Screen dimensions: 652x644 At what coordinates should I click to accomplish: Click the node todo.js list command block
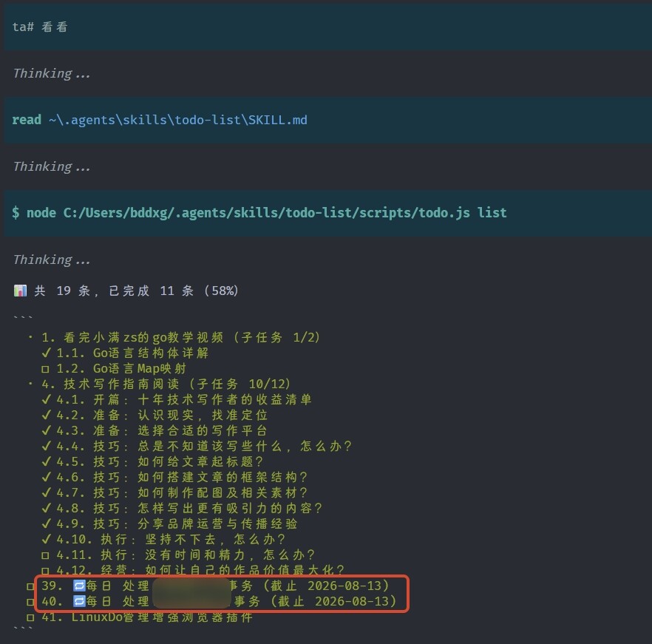[x=327, y=214]
